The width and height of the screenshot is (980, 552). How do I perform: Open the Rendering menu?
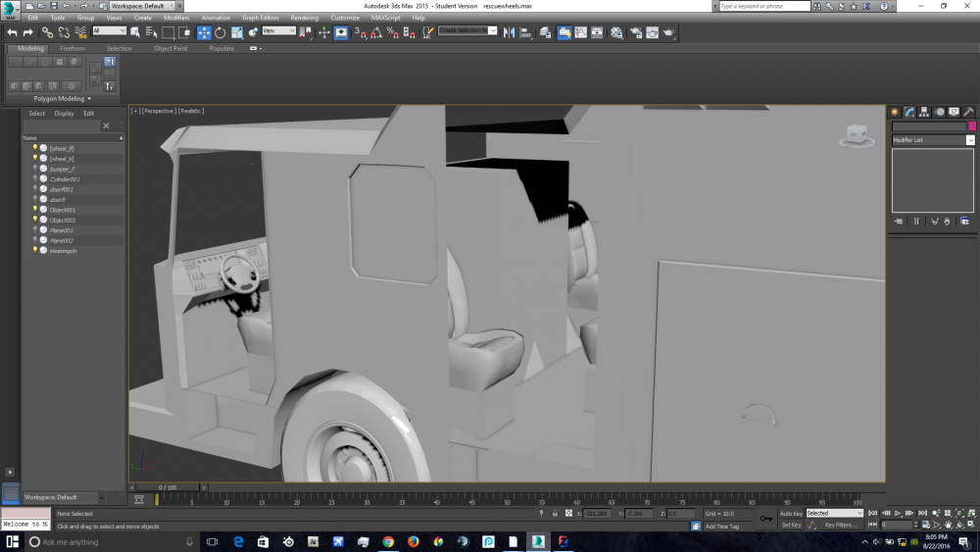pyautogui.click(x=304, y=18)
